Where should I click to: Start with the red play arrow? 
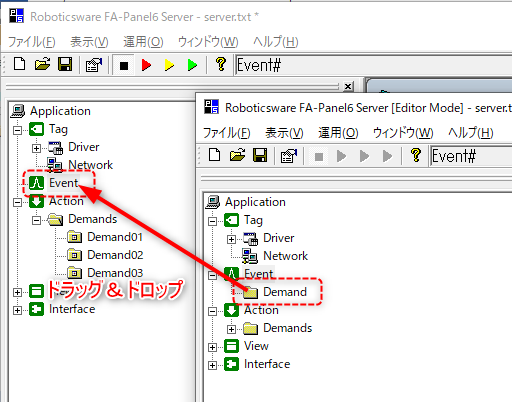pos(146,65)
